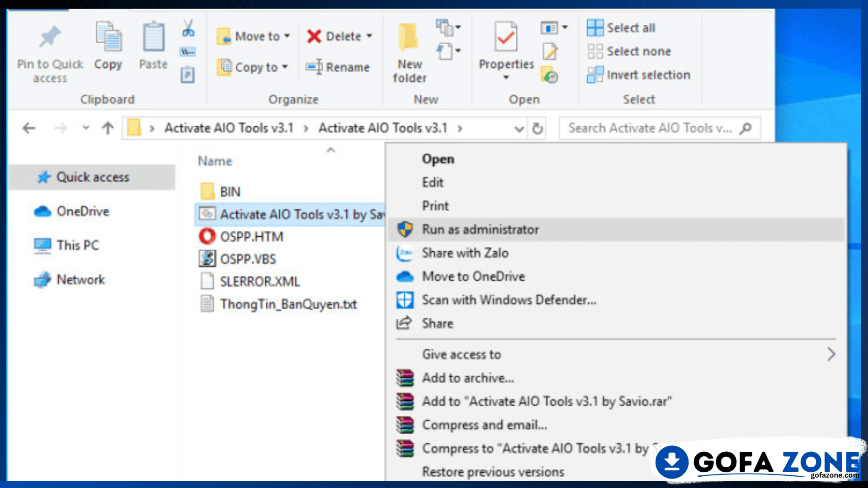Click Select none in ribbon
The image size is (868, 488).
coord(629,52)
